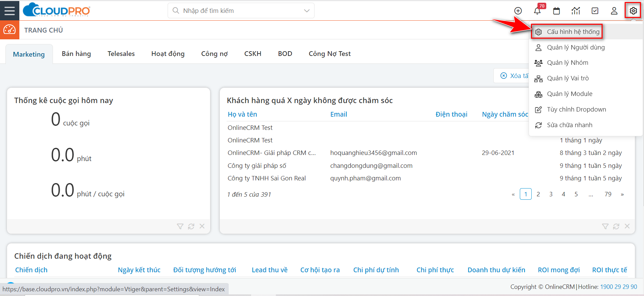The width and height of the screenshot is (644, 296).
Task: Sort by 'Doanh thu dự kiến' column header
Action: point(496,270)
